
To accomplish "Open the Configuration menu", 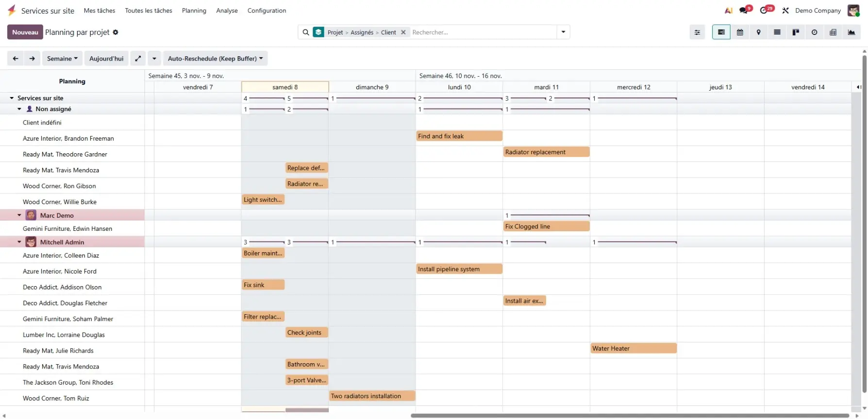I will (x=267, y=11).
